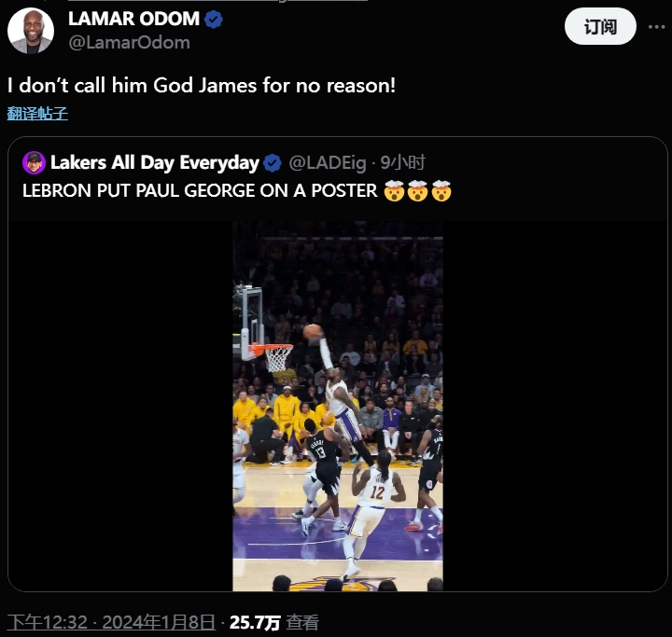Click the black area left of video
This screenshot has width=672, height=637.
point(120,406)
